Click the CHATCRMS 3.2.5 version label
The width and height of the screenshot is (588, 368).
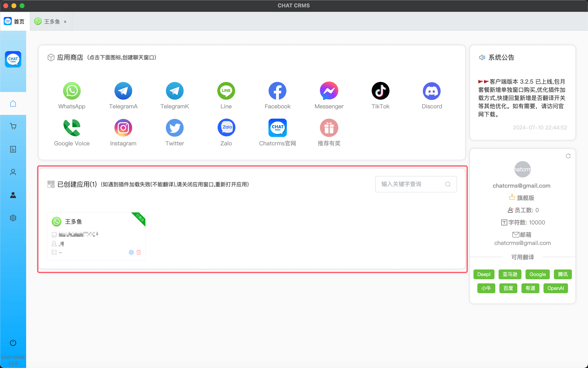coord(13,360)
